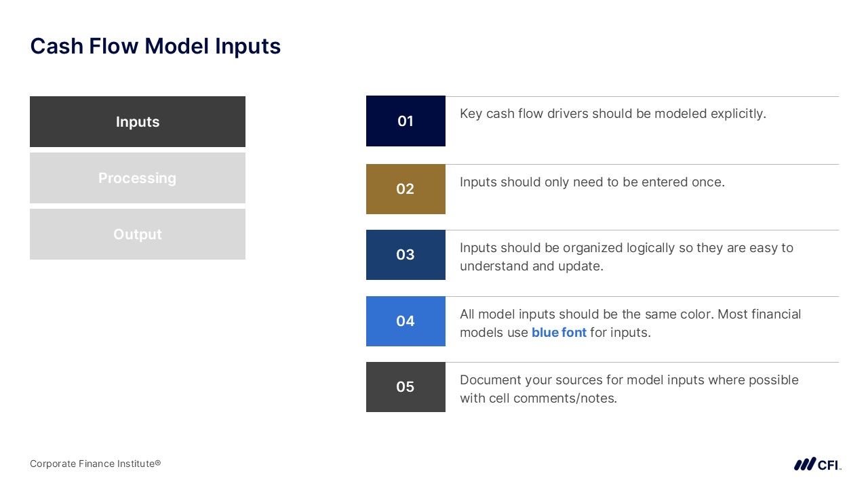The height and width of the screenshot is (488, 868).
Task: Click the 'Corporate Finance Institute' footer text
Action: pyautogui.click(x=92, y=464)
